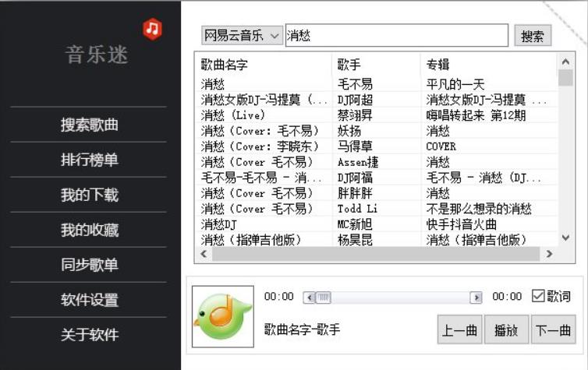The height and width of the screenshot is (370, 588).
Task: Click the vertical scrollbar thumb in results
Action: point(565,78)
